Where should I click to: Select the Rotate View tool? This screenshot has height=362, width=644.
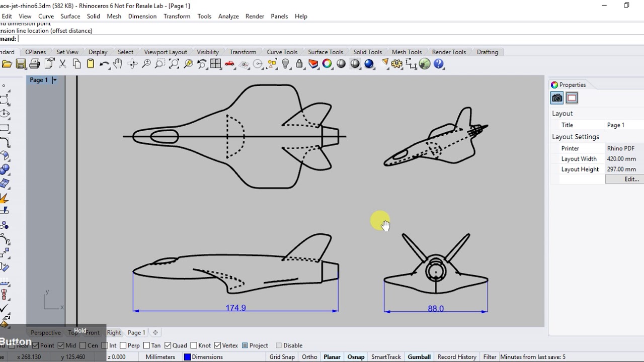point(133,64)
